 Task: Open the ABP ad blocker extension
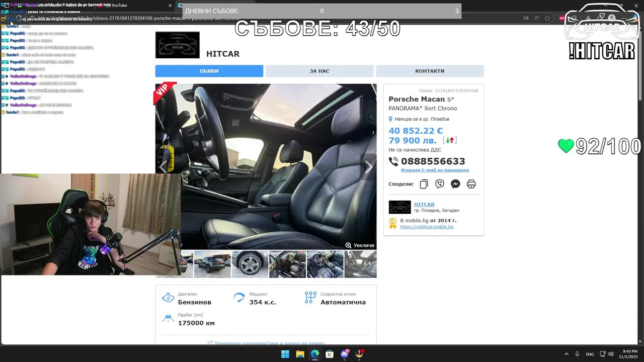coord(562,18)
